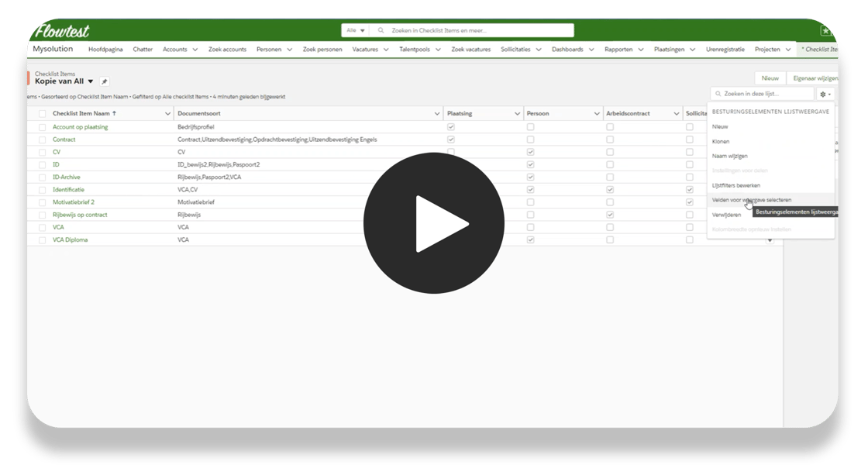The width and height of the screenshot is (868, 472).
Task: Expand Rapporten navigation dropdown arrow
Action: tap(641, 50)
